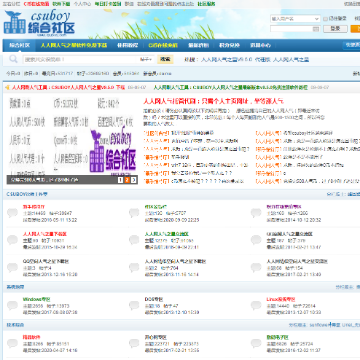
Task: Open the red V8.5.0 download announcement link
Action: pos(69,87)
